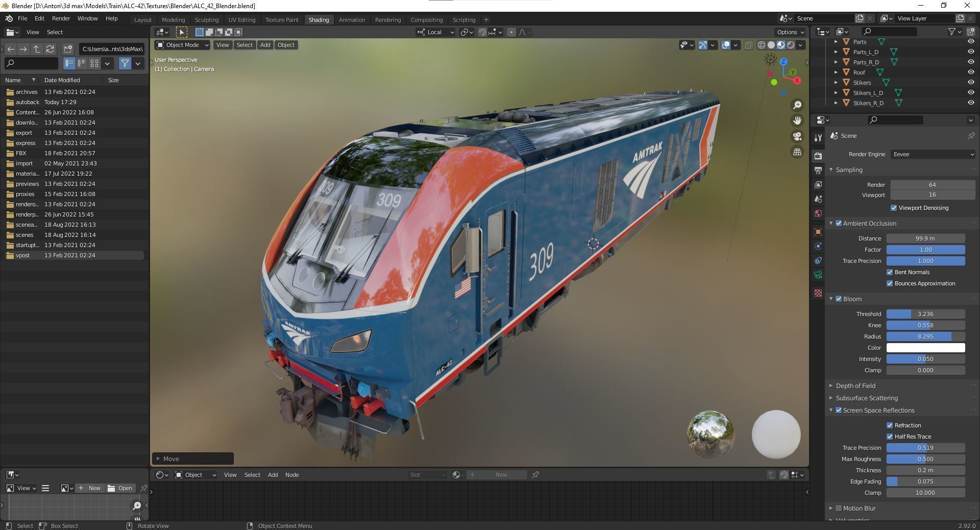The image size is (980, 530).
Task: Create a new folder in file browser
Action: click(68, 49)
